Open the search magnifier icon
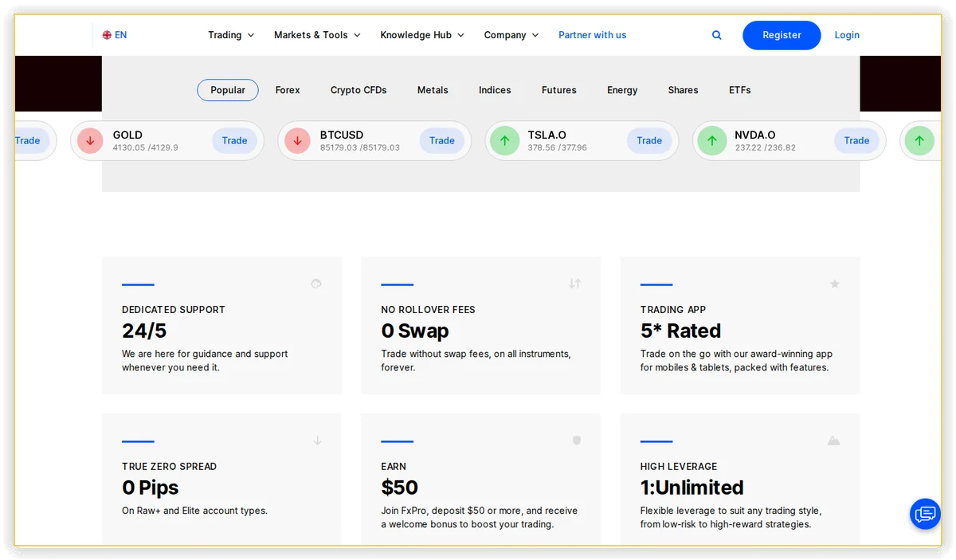 pos(717,35)
